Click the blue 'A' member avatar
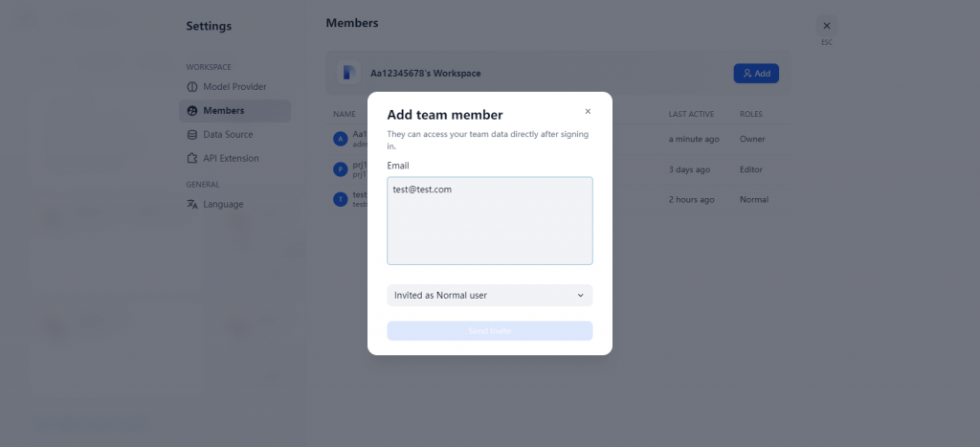The width and height of the screenshot is (980, 447). click(x=340, y=139)
